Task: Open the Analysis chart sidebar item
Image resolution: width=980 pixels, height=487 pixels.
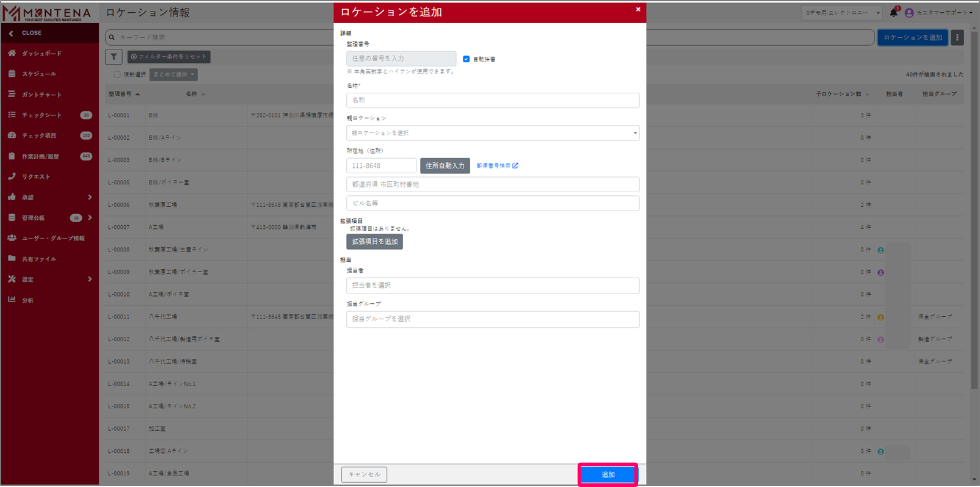Action: point(27,300)
